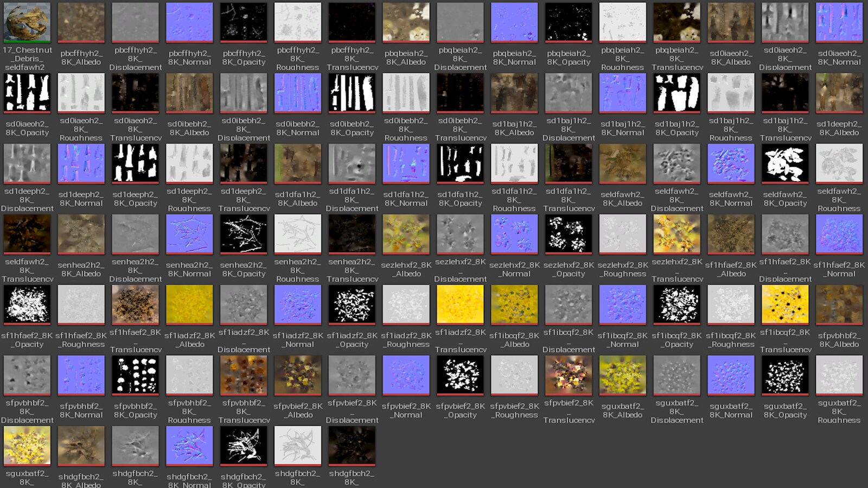
Task: Select the sfpvbhbf2_8K_Opacity texture
Action: pyautogui.click(x=135, y=375)
